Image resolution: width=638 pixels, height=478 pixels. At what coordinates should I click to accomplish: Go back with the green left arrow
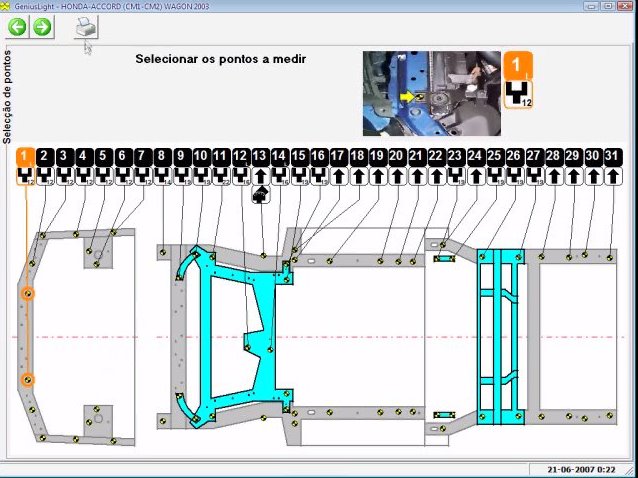tap(17, 27)
